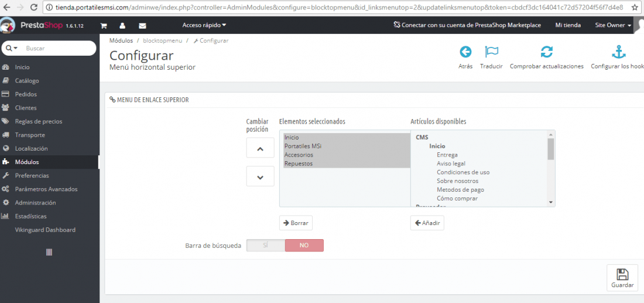Viewport: 644px width, 303px height.
Task: Click the site info icon in address bar
Action: pyautogui.click(x=49, y=8)
